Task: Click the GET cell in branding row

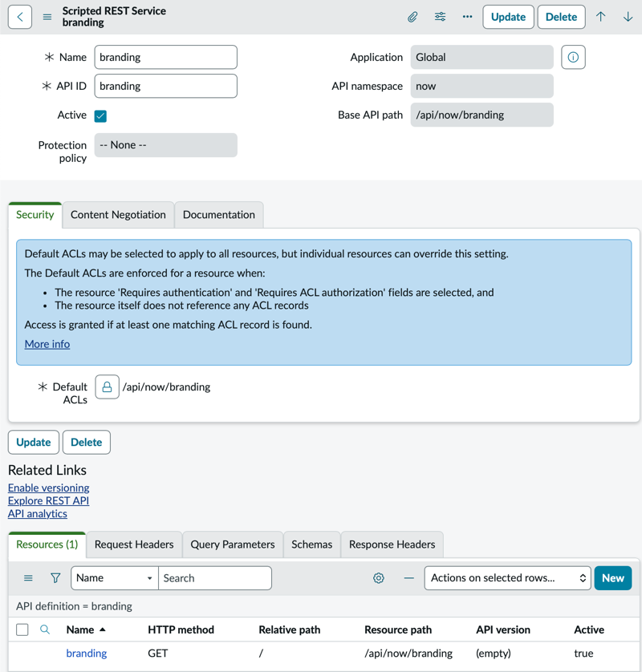Action: [157, 653]
